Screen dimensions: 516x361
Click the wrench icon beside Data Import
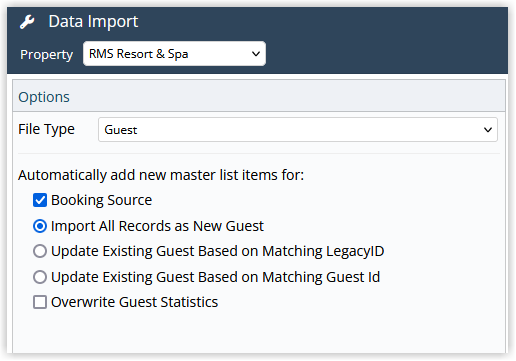point(27,22)
